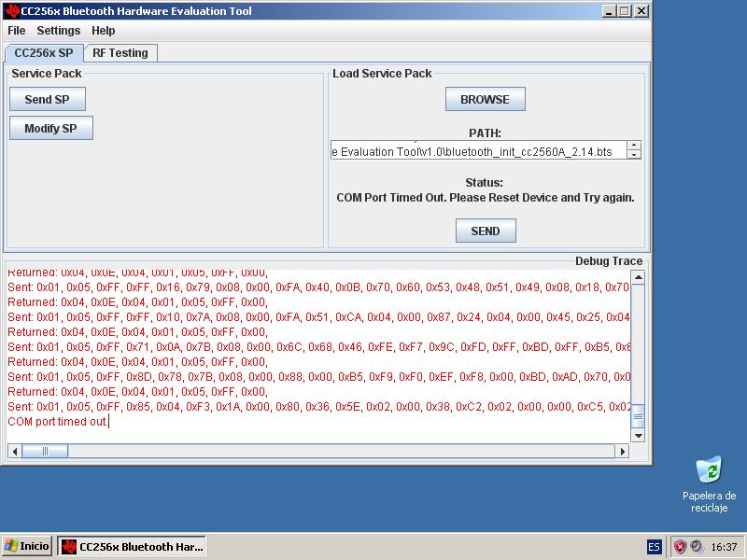Open the Settings menu
Image resolution: width=747 pixels, height=560 pixels.
point(59,31)
